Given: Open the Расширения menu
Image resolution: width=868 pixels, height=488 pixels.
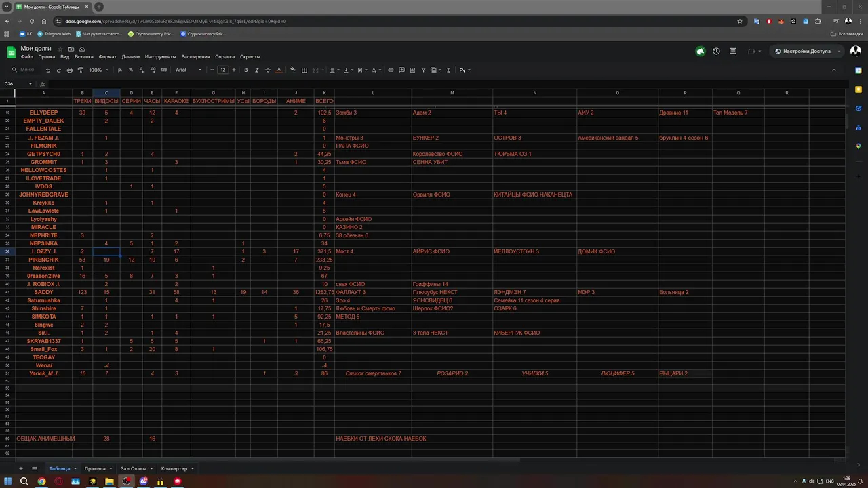Looking at the screenshot, I should tap(195, 57).
